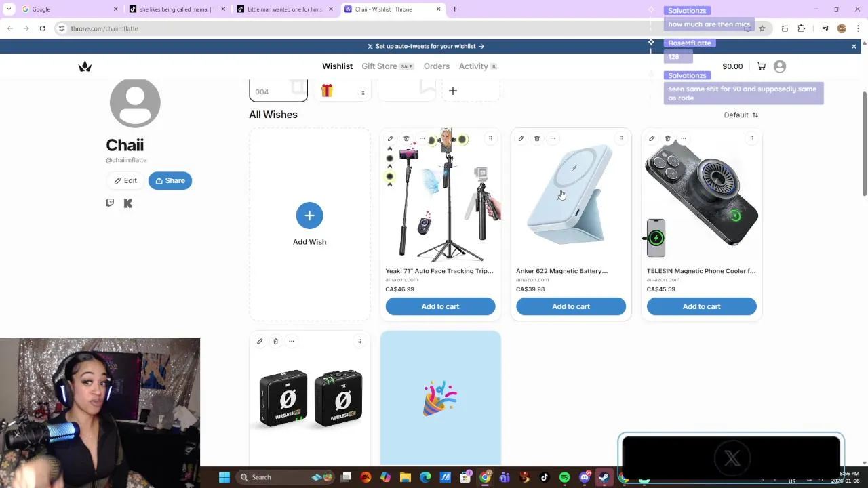Edit the TELESIN phone cooler wish
868x488 pixels.
point(652,138)
